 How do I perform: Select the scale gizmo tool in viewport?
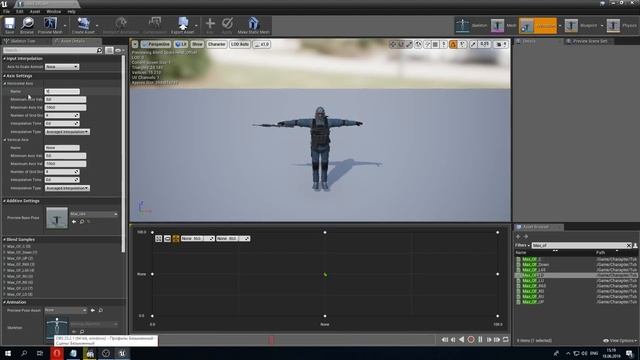[409, 44]
